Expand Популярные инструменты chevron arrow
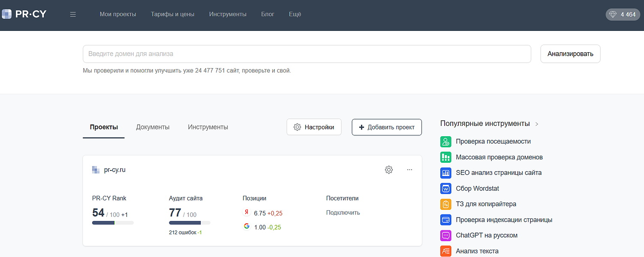The image size is (644, 257). (537, 124)
